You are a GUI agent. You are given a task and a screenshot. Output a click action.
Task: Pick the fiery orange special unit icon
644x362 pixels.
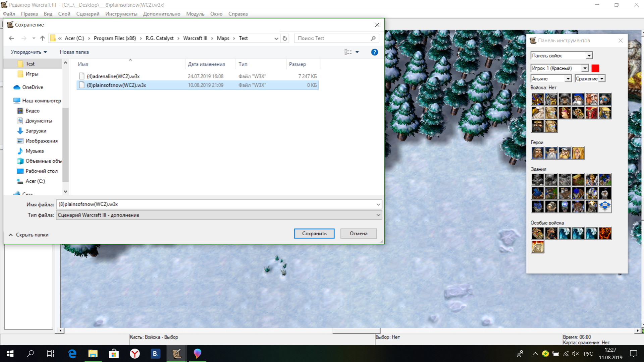[605, 233]
